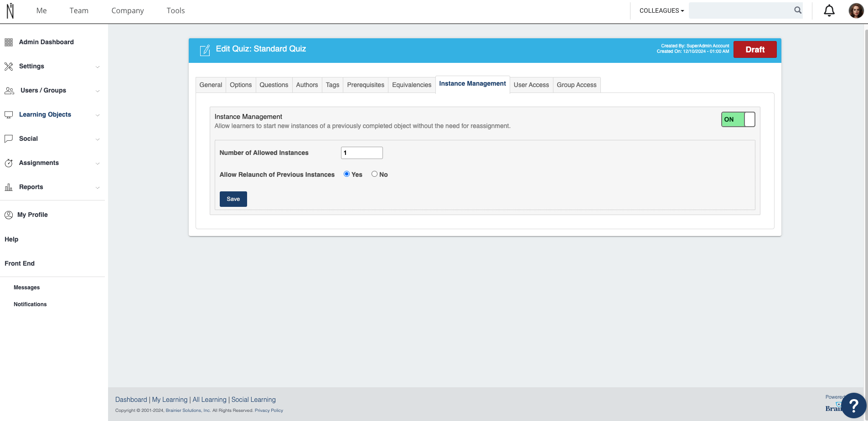The image size is (868, 421).
Task: Open the help question mark bubble
Action: 853,405
